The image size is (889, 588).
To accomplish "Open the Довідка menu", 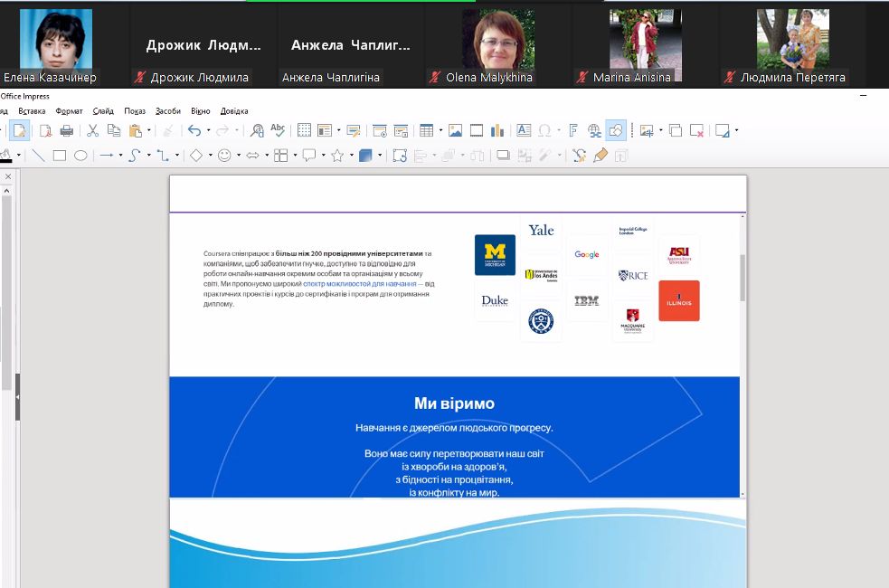I will (234, 111).
